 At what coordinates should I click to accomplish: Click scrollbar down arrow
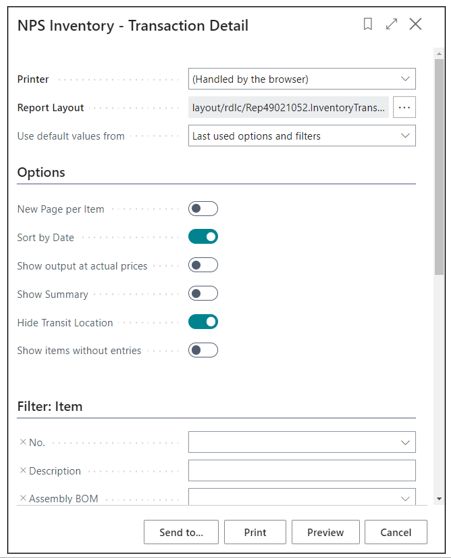[439, 499]
